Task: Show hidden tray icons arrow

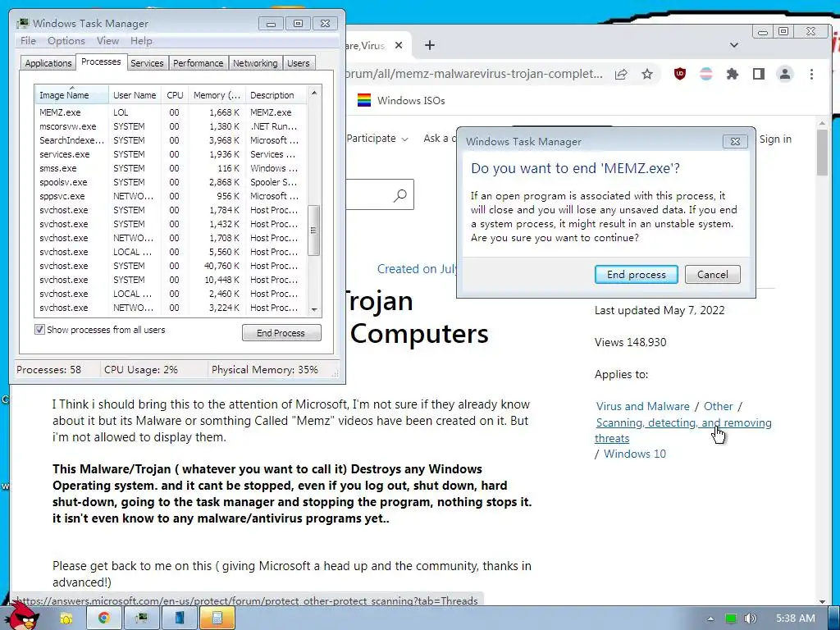Action: 710,619
